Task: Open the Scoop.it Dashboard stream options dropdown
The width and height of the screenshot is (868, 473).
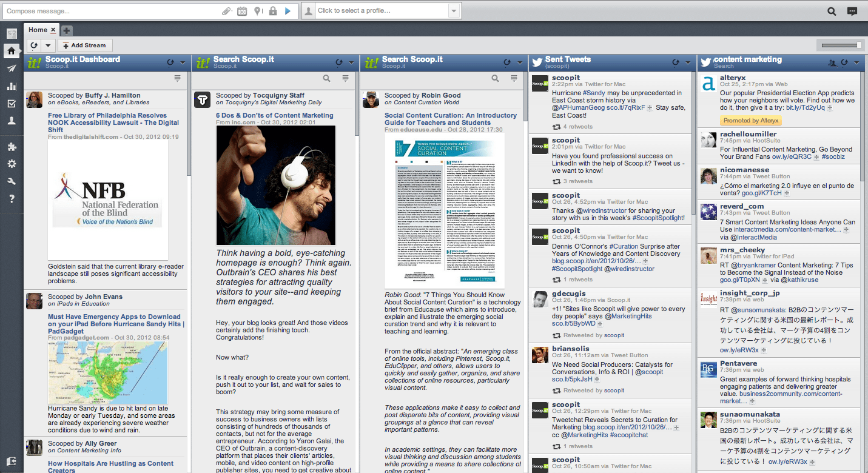Action: point(184,62)
